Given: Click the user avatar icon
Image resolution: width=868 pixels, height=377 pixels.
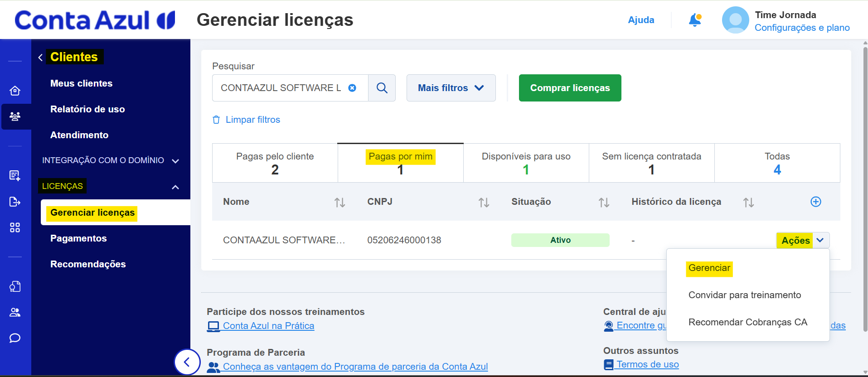Looking at the screenshot, I should 735,20.
